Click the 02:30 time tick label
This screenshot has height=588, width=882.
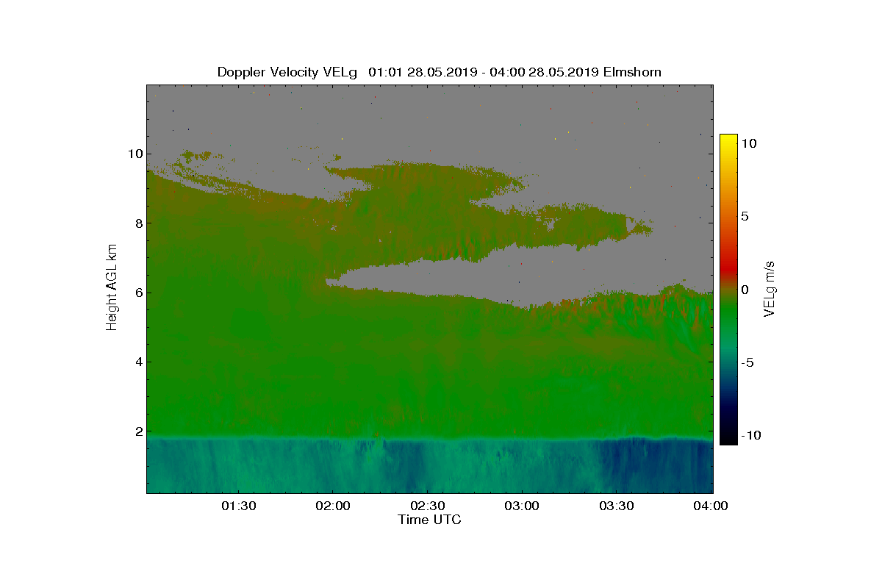[429, 506]
